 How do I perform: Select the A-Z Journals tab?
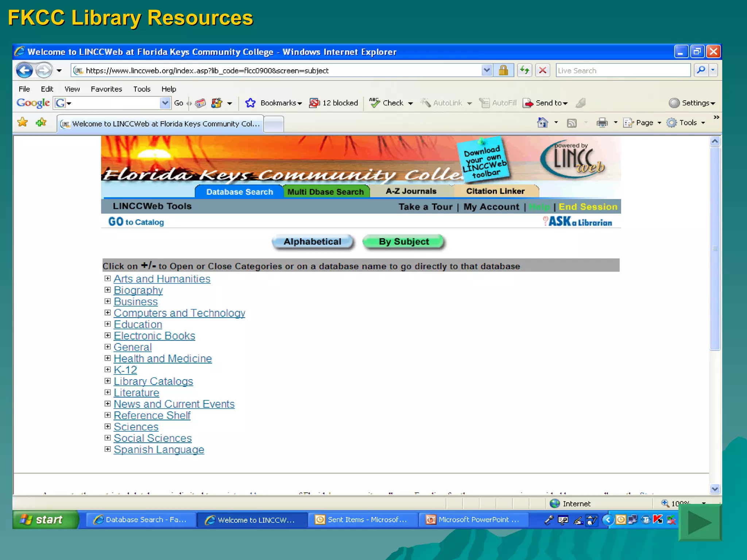(411, 191)
